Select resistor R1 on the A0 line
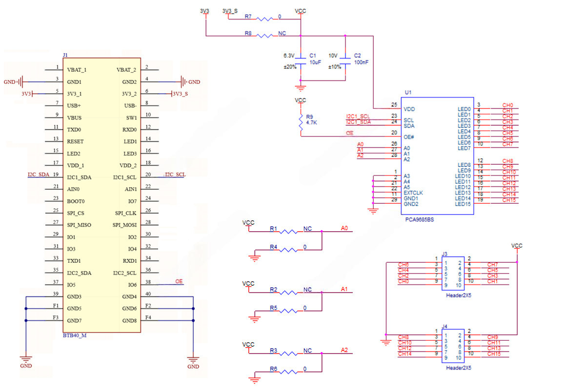The image size is (566, 392). click(292, 232)
